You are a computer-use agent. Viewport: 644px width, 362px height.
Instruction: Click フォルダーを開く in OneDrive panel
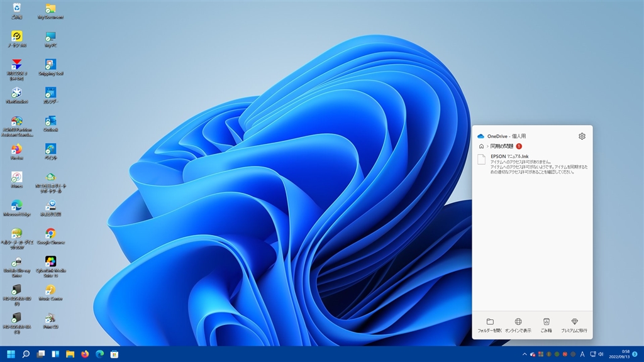pos(490,325)
